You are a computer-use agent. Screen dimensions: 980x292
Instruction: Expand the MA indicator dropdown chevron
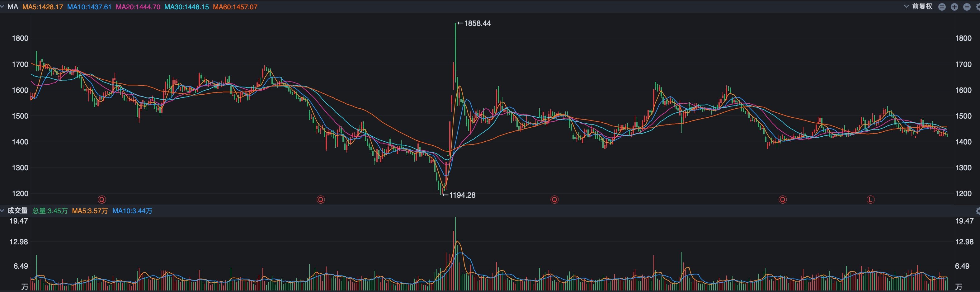pos(3,7)
